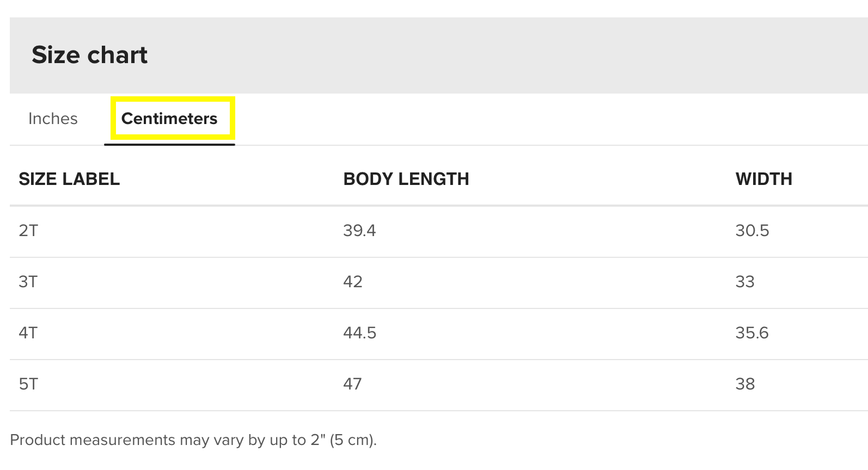
Task: Click the WIDTH column header
Action: coord(763,179)
